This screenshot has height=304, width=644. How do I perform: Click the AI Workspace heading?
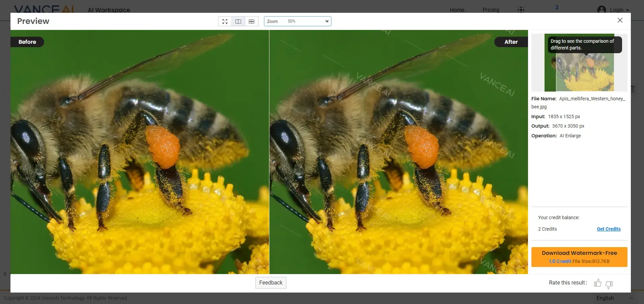[109, 10]
